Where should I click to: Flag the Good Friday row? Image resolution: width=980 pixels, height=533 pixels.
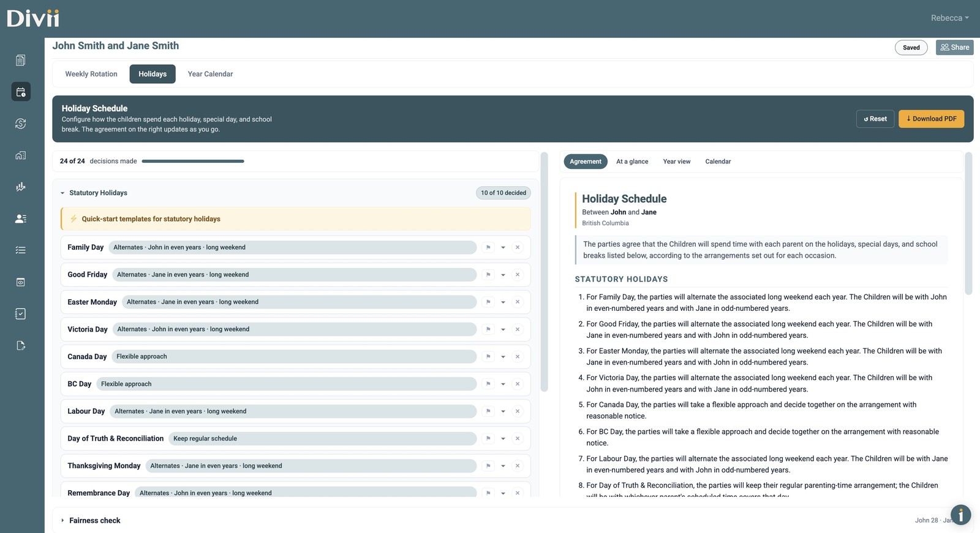pyautogui.click(x=488, y=275)
